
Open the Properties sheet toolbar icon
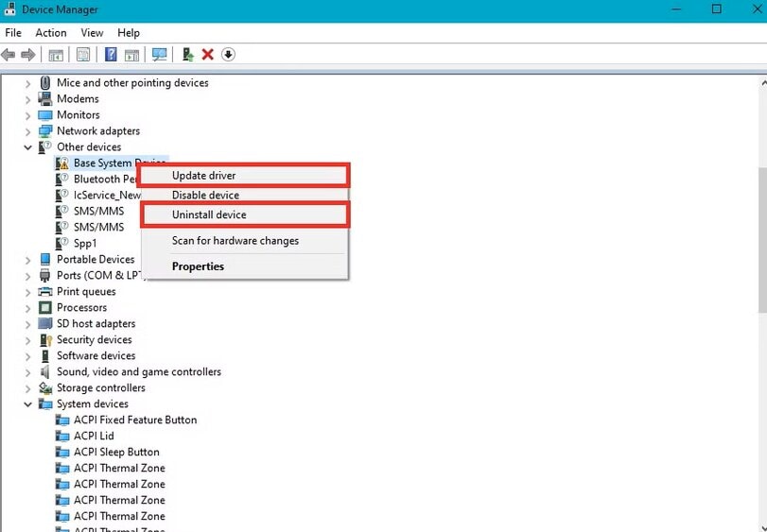83,54
